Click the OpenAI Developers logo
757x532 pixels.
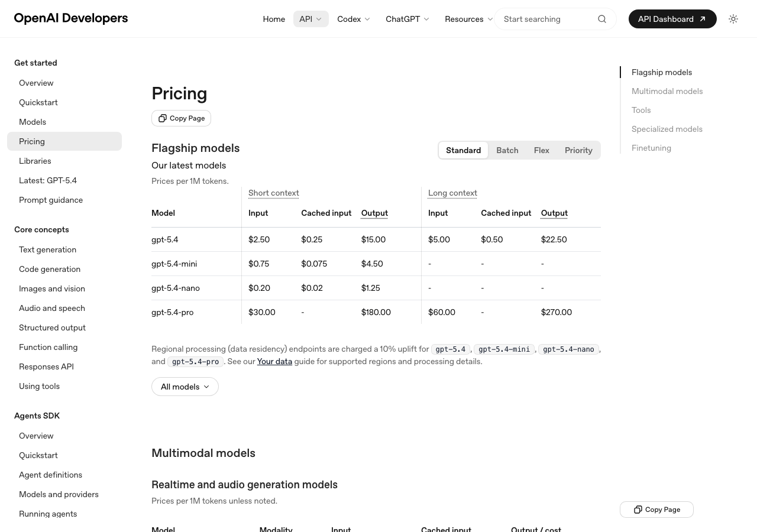coord(71,18)
